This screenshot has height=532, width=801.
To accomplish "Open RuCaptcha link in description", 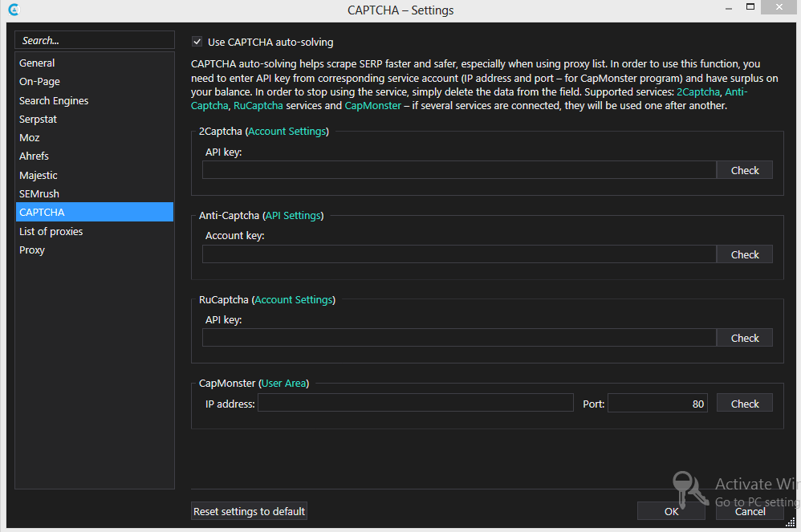I will coord(258,106).
